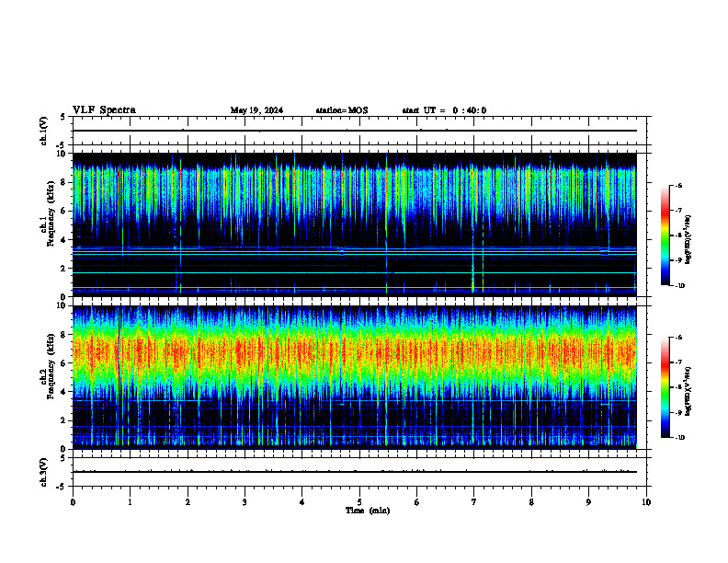Click the "Time (min)" axis label
Viewport: 728px width, 563px height.
pyautogui.click(x=368, y=511)
